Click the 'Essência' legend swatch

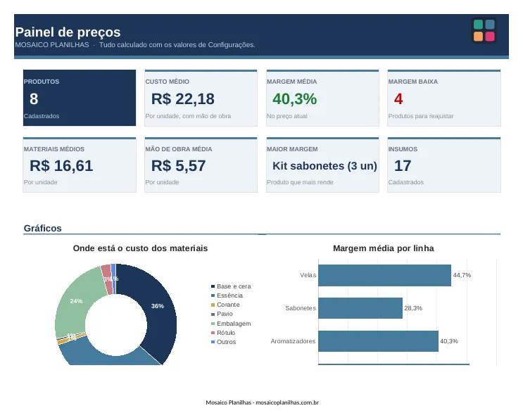[x=213, y=295]
